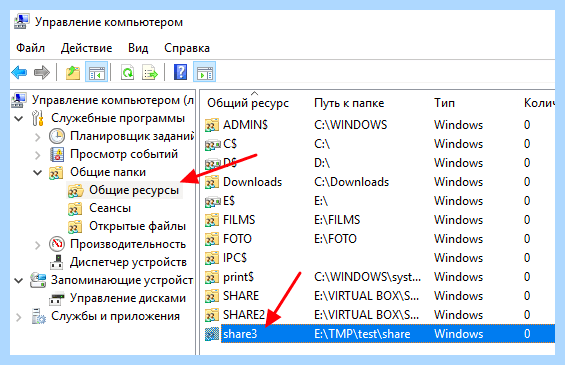This screenshot has width=565, height=365.
Task: Click the share3 share icon
Action: click(x=212, y=334)
